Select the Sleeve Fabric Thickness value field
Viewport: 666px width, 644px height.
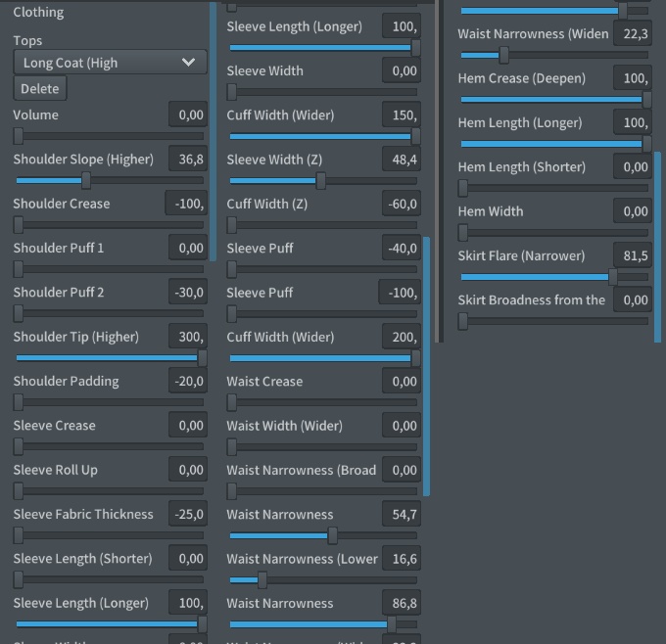coord(186,515)
